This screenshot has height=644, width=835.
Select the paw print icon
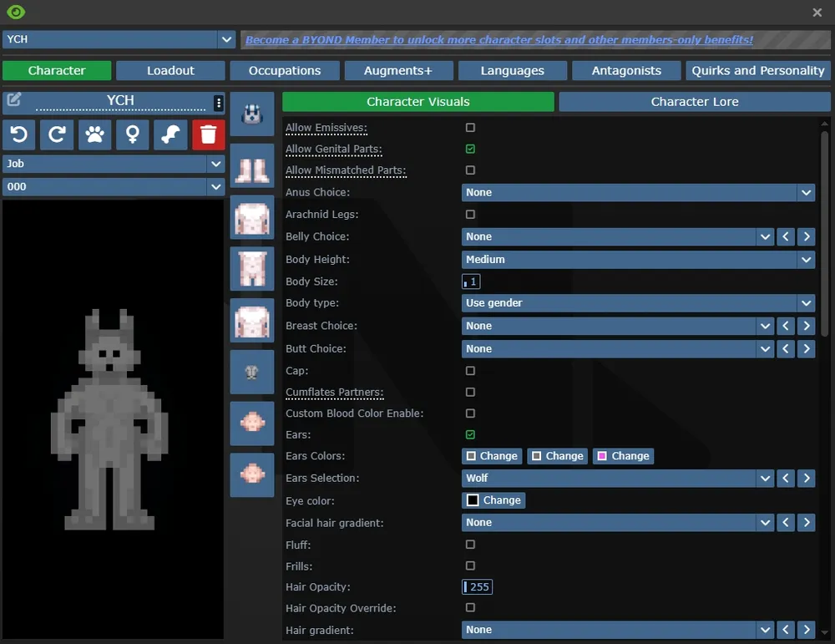pyautogui.click(x=94, y=134)
